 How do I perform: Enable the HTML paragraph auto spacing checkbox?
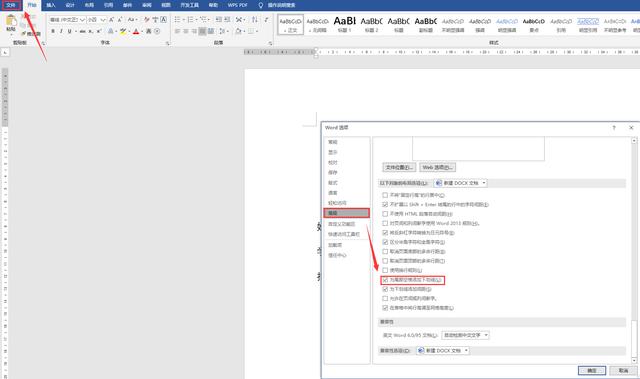(385, 214)
